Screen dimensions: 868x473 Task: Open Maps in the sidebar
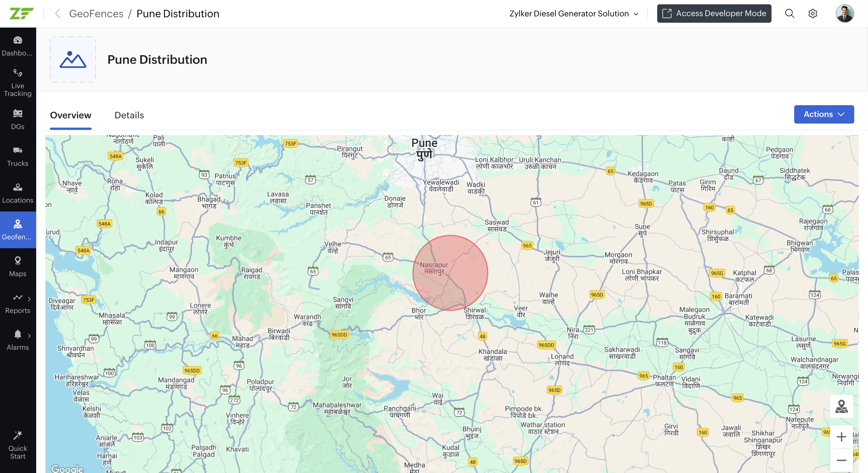18,266
